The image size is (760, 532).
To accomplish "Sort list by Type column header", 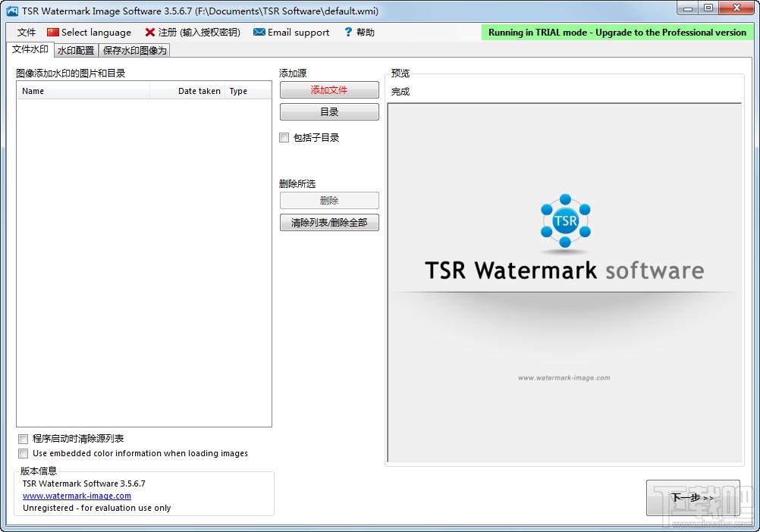I will [x=248, y=91].
